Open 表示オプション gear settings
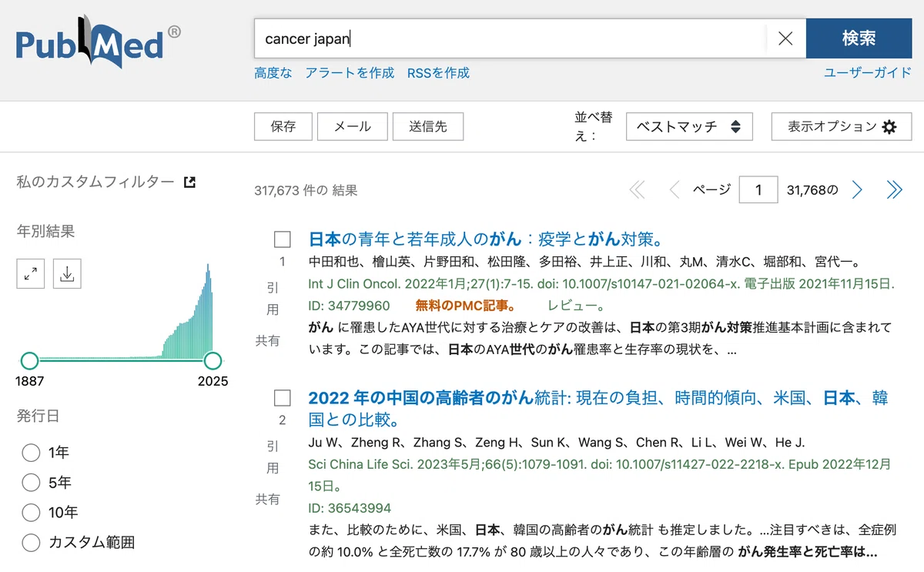The height and width of the screenshot is (572, 924). click(x=842, y=126)
